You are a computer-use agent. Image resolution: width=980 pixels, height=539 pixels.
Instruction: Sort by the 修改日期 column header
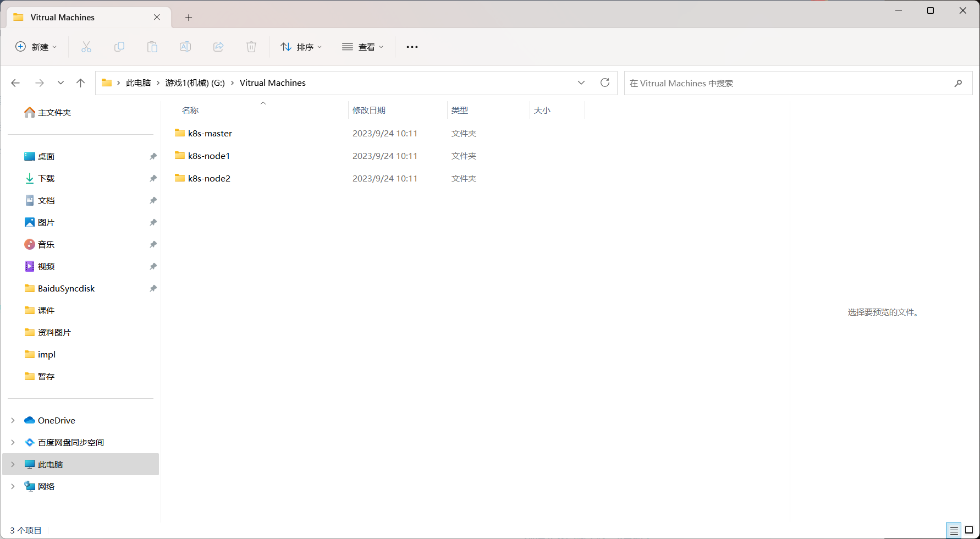[x=369, y=110]
